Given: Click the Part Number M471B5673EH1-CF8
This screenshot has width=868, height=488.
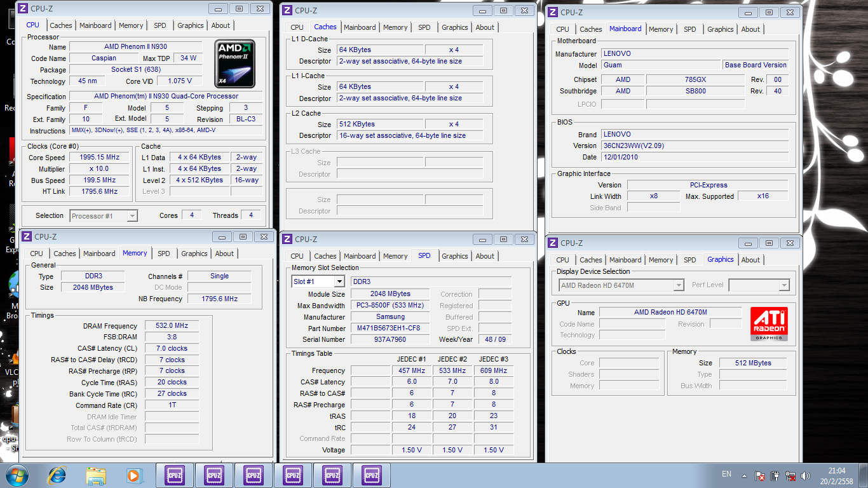Looking at the screenshot, I should coord(390,329).
